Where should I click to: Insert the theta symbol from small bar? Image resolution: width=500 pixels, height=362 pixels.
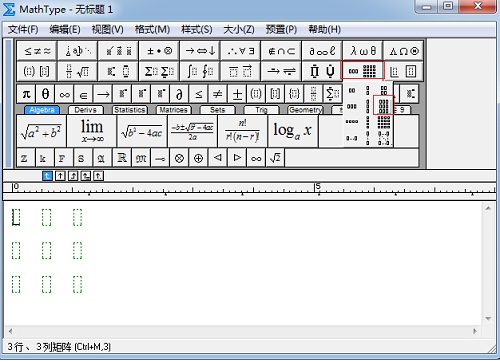(45, 94)
